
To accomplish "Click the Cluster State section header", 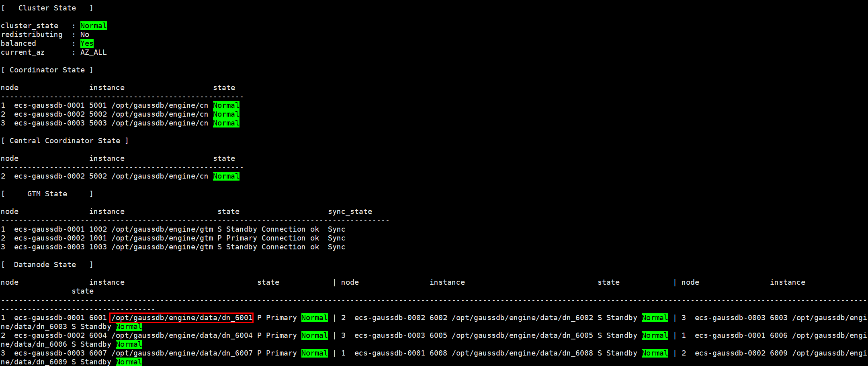I will tap(47, 8).
